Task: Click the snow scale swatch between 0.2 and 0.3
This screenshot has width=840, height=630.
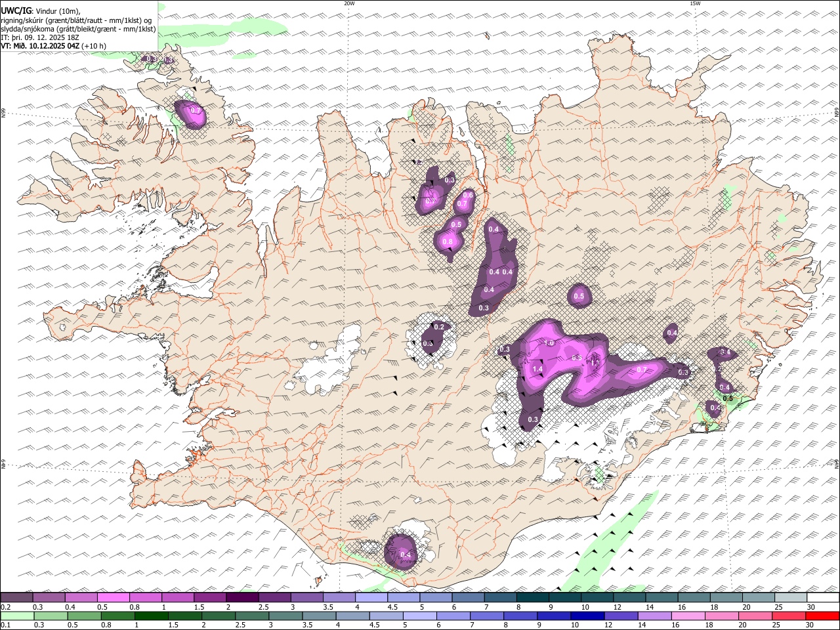Action: click(x=16, y=597)
